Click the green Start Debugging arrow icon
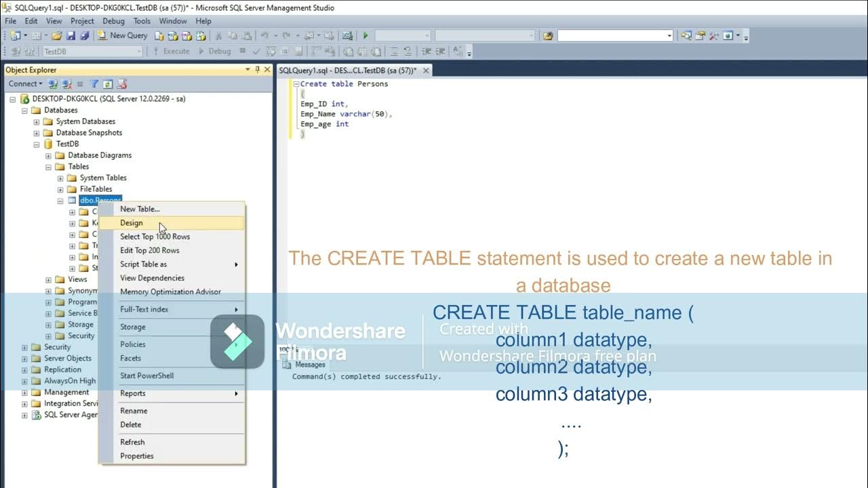 pyautogui.click(x=366, y=35)
